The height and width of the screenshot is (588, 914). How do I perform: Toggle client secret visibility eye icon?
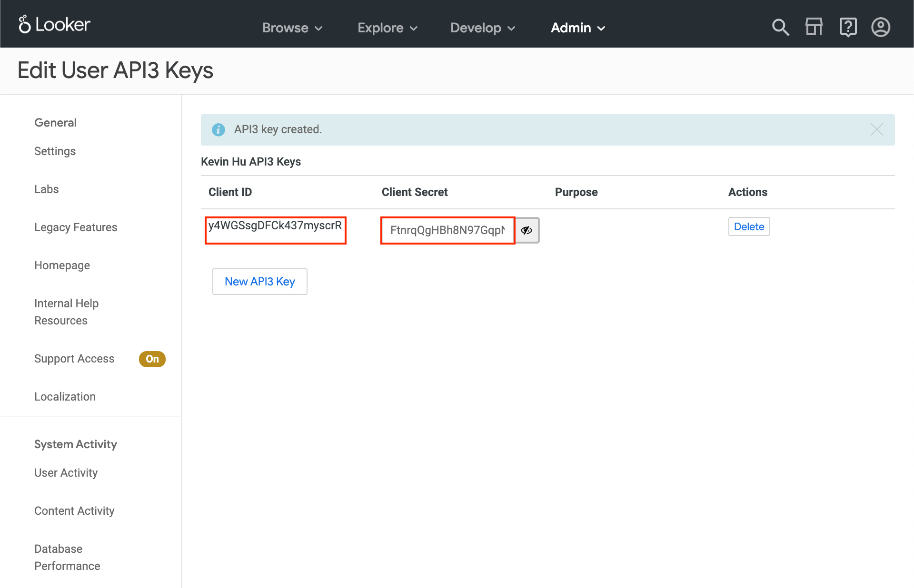527,230
